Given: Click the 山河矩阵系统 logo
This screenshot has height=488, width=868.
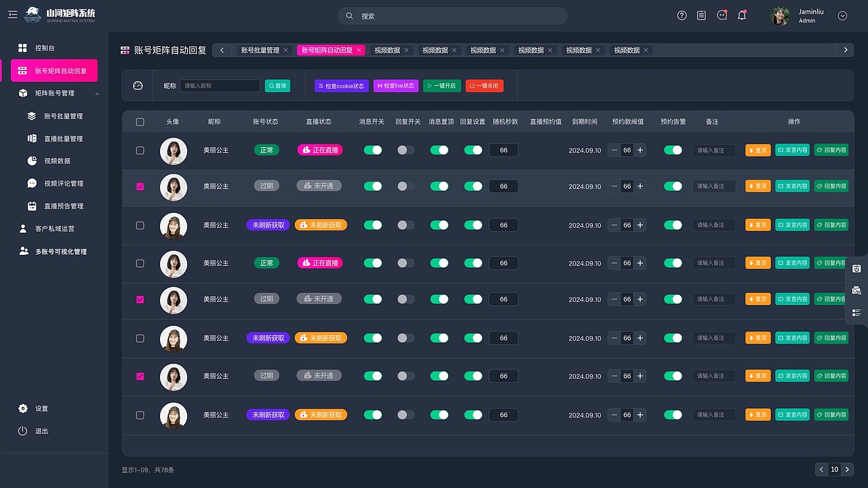Looking at the screenshot, I should pyautogui.click(x=60, y=15).
